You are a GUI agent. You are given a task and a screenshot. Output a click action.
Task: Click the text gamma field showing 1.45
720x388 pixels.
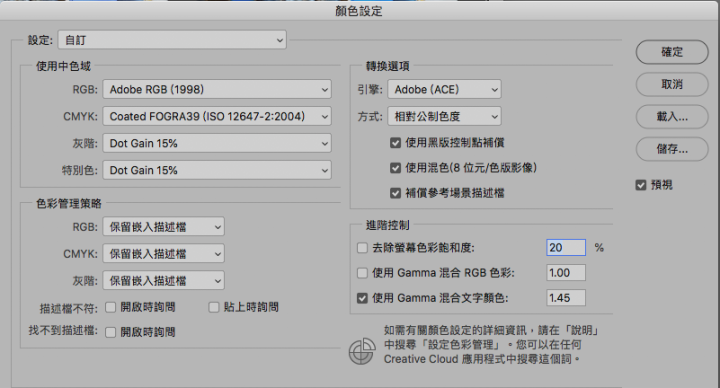(x=566, y=298)
